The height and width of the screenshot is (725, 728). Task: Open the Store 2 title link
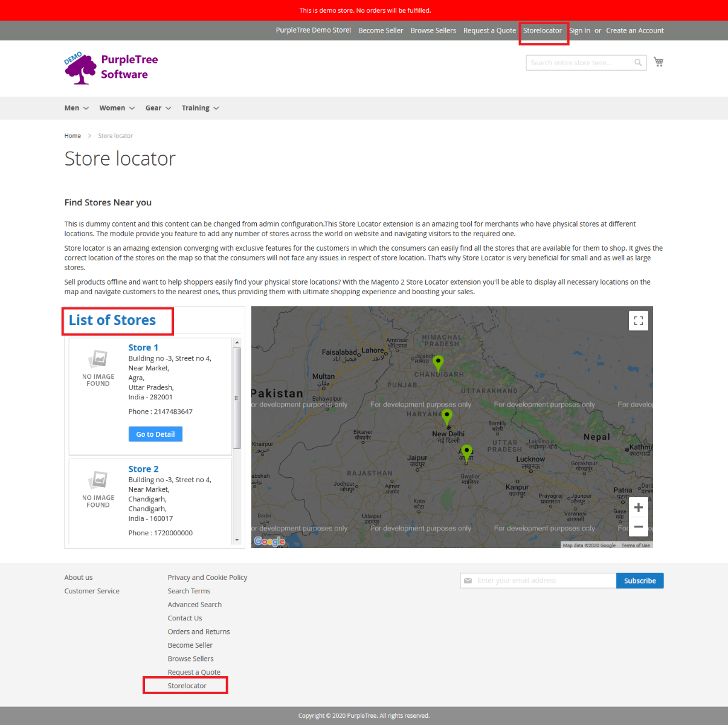coord(143,469)
